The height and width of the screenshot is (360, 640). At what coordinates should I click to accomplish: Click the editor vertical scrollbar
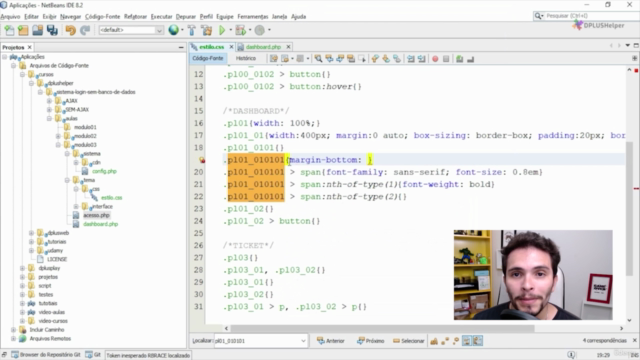coord(629,208)
